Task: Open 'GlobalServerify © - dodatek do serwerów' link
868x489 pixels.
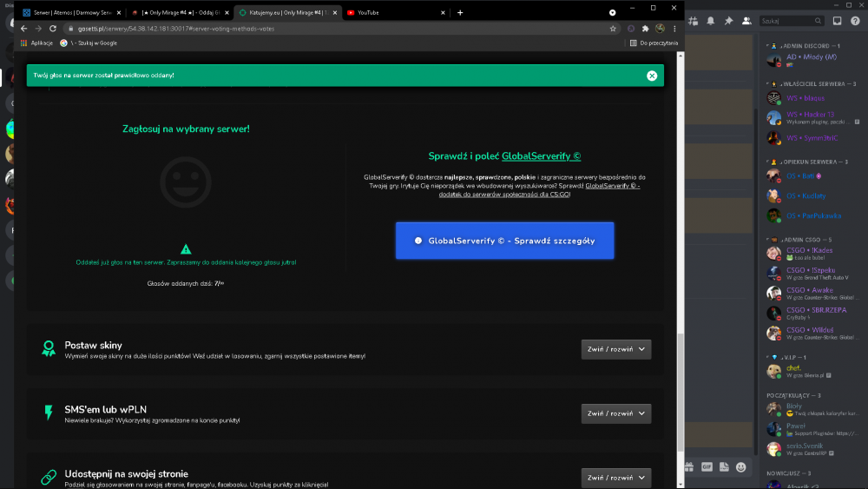Action: coord(539,190)
